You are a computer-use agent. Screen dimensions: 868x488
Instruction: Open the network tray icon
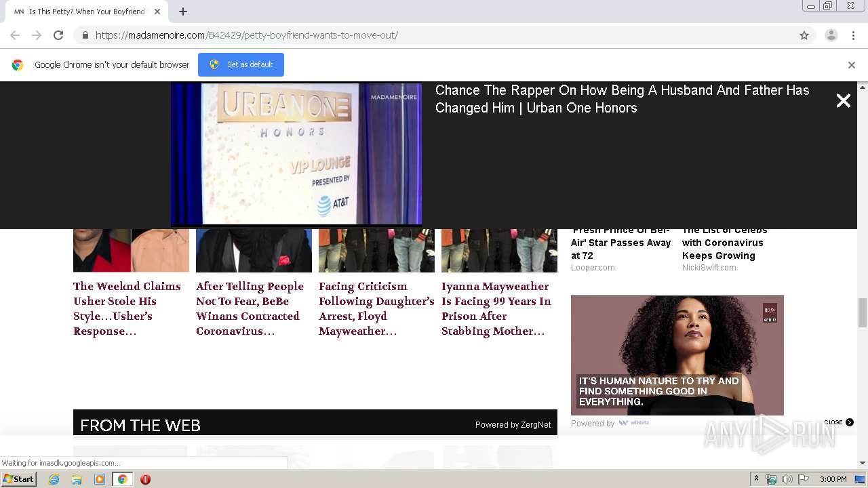point(771,479)
